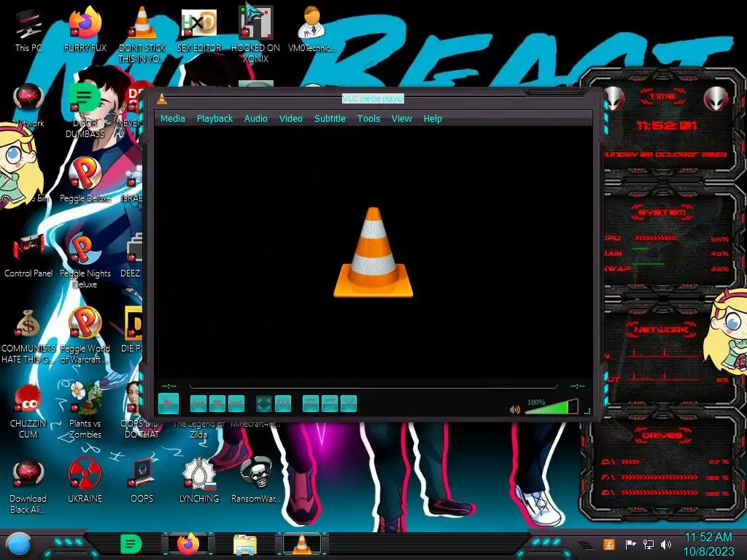Open Firefox from the taskbar
Viewport: 747px width, 560px height.
pos(188,544)
